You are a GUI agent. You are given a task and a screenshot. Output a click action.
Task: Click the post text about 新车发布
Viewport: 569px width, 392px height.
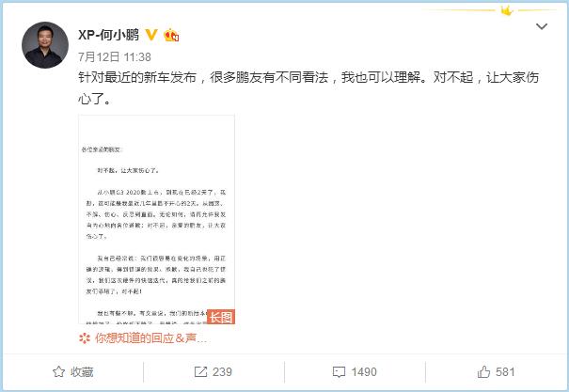(308, 87)
